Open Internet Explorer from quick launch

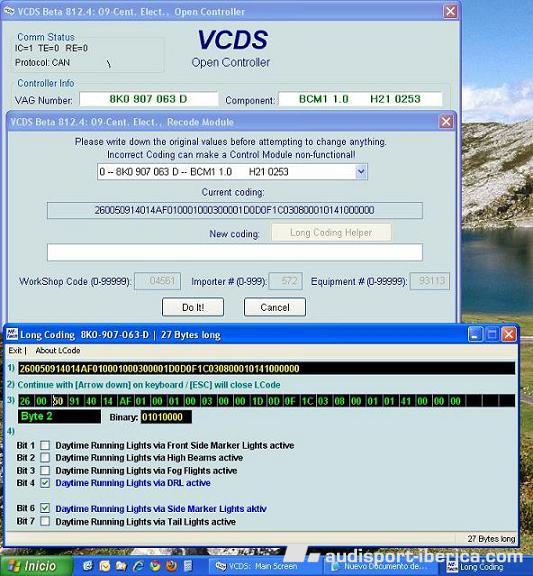pyautogui.click(x=138, y=566)
